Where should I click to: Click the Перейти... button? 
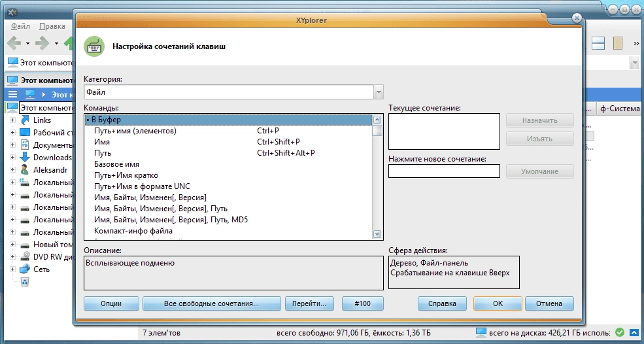coord(309,303)
